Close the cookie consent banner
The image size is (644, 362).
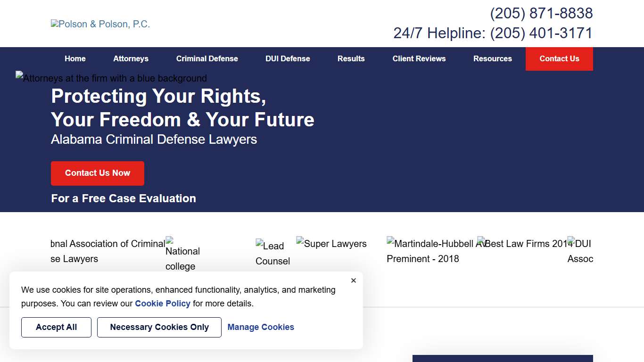354,280
